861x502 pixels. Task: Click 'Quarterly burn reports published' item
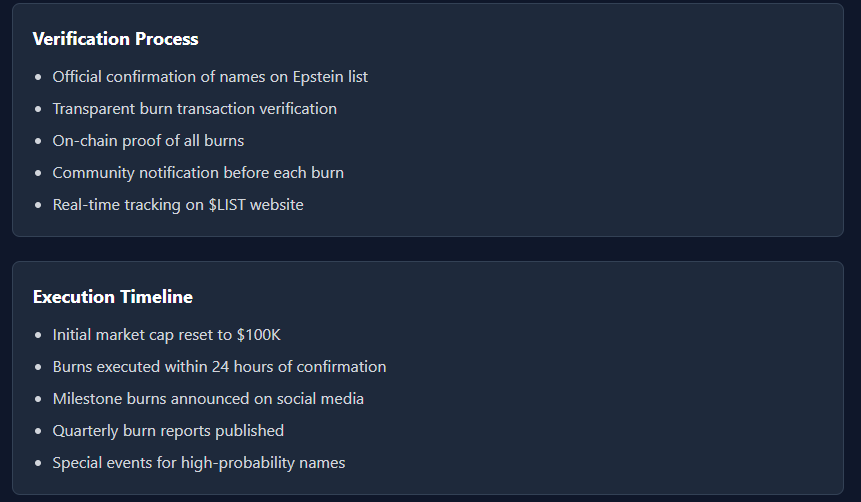[168, 431]
